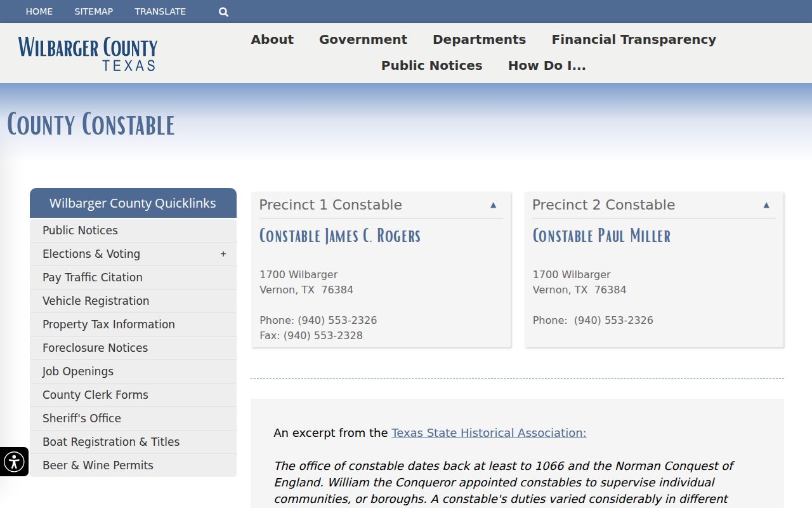Image resolution: width=812 pixels, height=508 pixels.
Task: Open the Departments menu
Action: click(479, 39)
